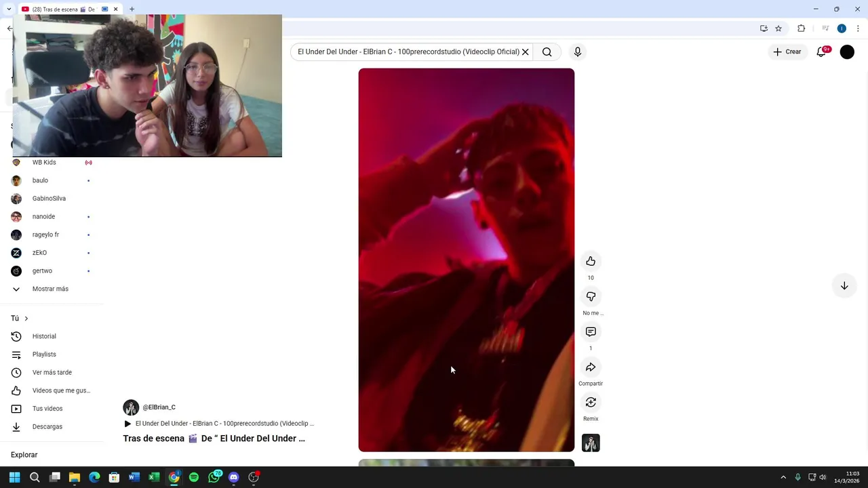Close the Tras de escena tab
This screenshot has height=488, width=868.
click(115, 9)
